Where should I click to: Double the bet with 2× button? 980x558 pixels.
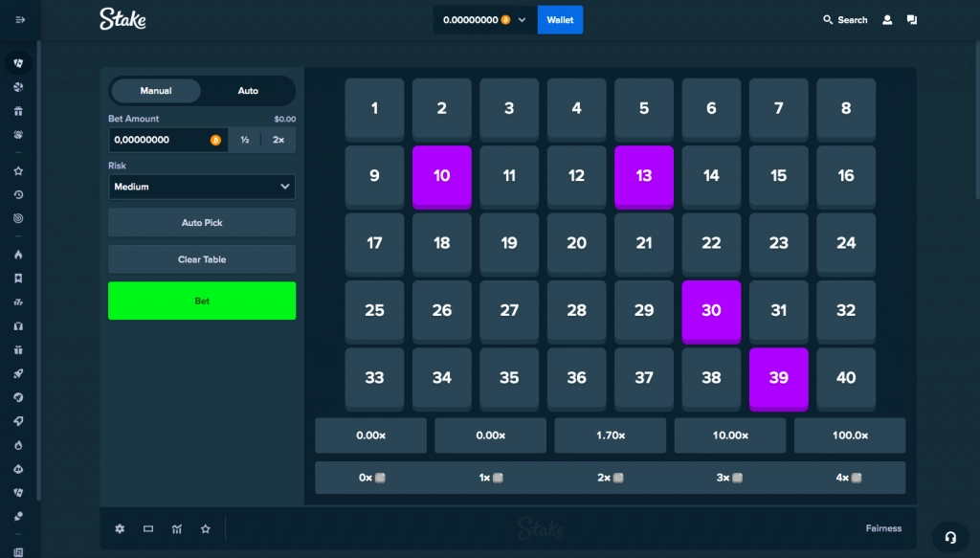pos(278,140)
